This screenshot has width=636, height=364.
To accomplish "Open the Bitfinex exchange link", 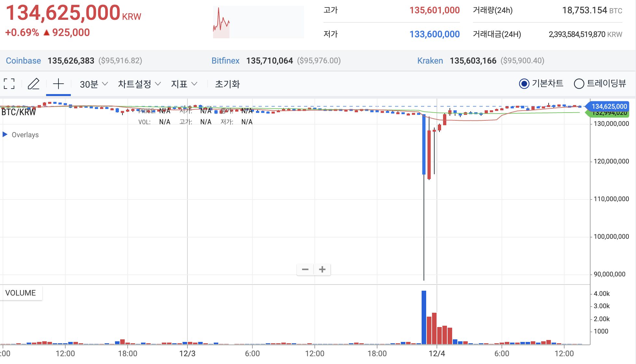I will (x=225, y=61).
